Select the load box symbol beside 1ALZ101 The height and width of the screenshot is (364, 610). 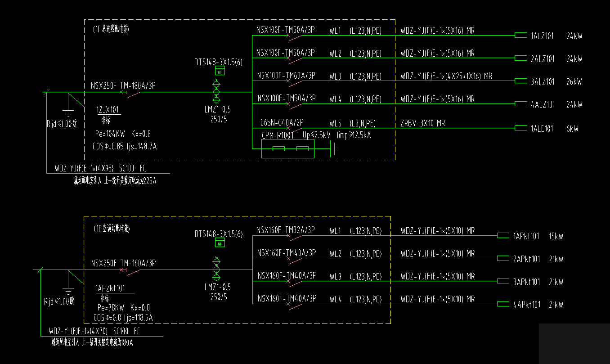click(520, 35)
